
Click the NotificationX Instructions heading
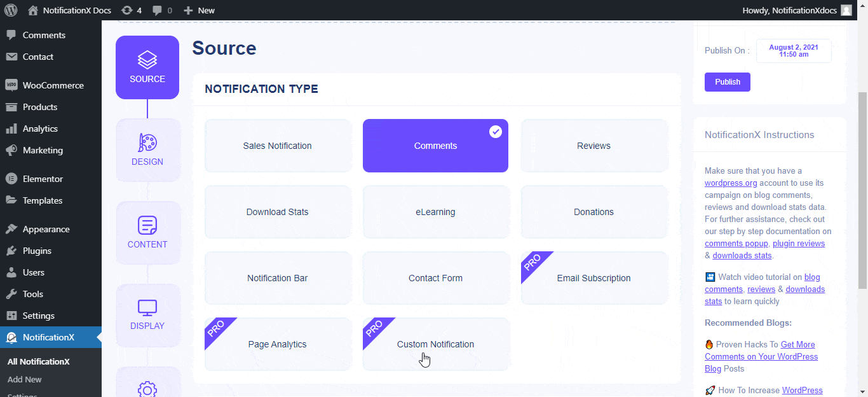point(759,135)
